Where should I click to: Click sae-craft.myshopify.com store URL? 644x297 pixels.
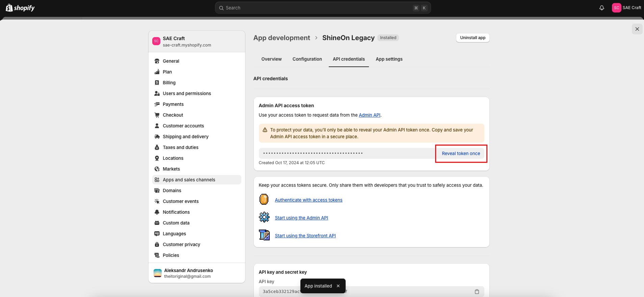coord(187,45)
